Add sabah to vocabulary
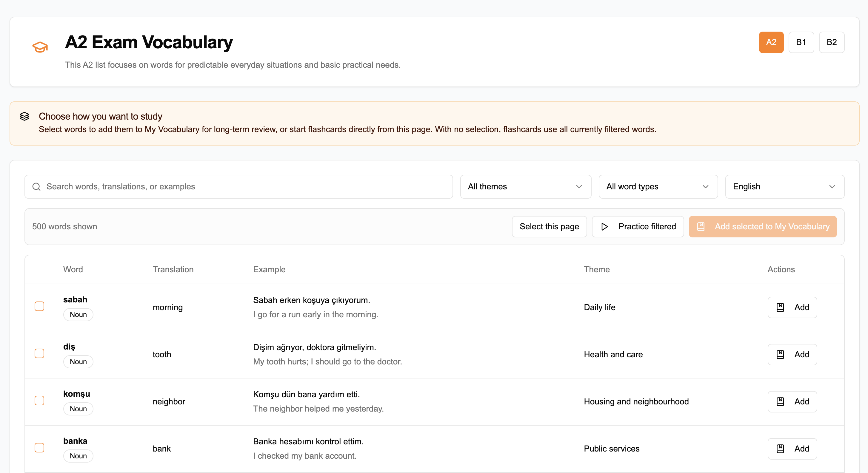Screen dimensions: 868x473 point(792,307)
